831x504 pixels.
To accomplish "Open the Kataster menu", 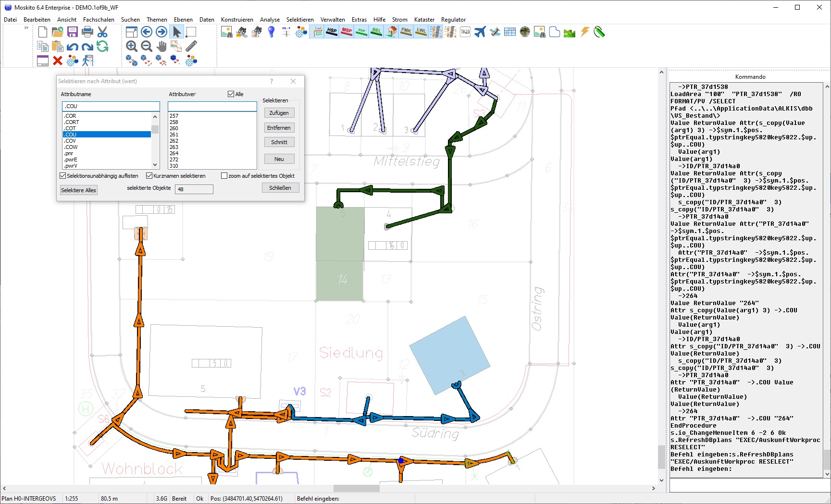I will click(x=424, y=20).
